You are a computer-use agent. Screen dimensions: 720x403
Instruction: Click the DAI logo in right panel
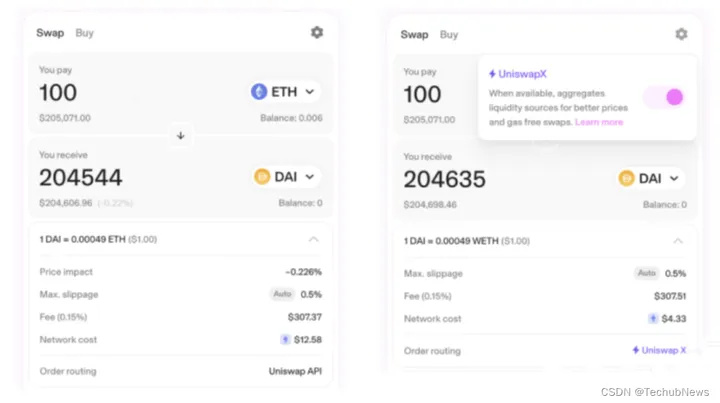pyautogui.click(x=627, y=179)
